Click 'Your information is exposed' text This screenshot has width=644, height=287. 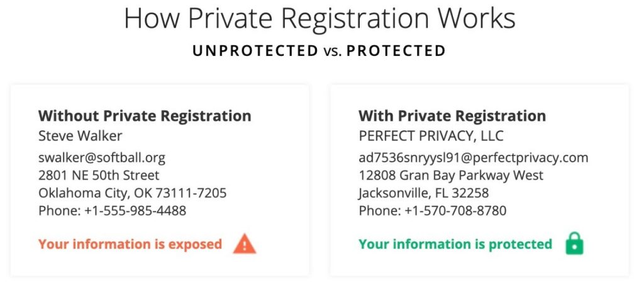pyautogui.click(x=130, y=244)
